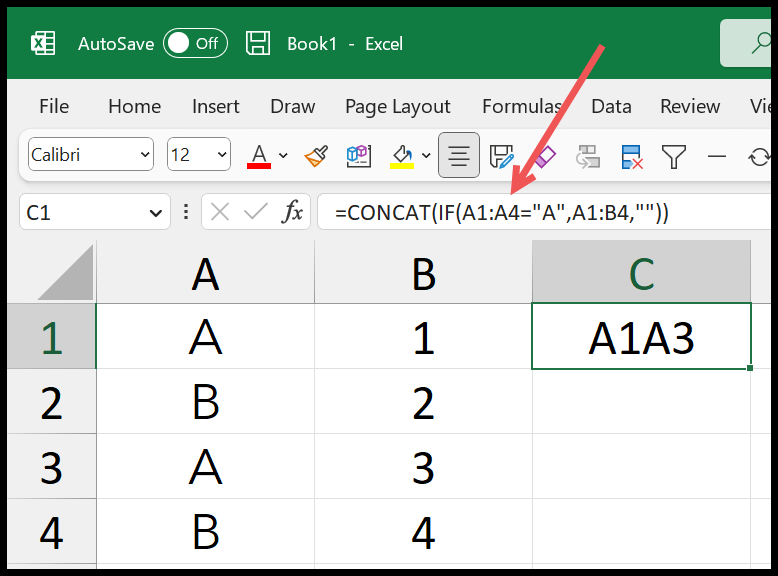The image size is (778, 576).
Task: Select column C header
Action: point(642,272)
